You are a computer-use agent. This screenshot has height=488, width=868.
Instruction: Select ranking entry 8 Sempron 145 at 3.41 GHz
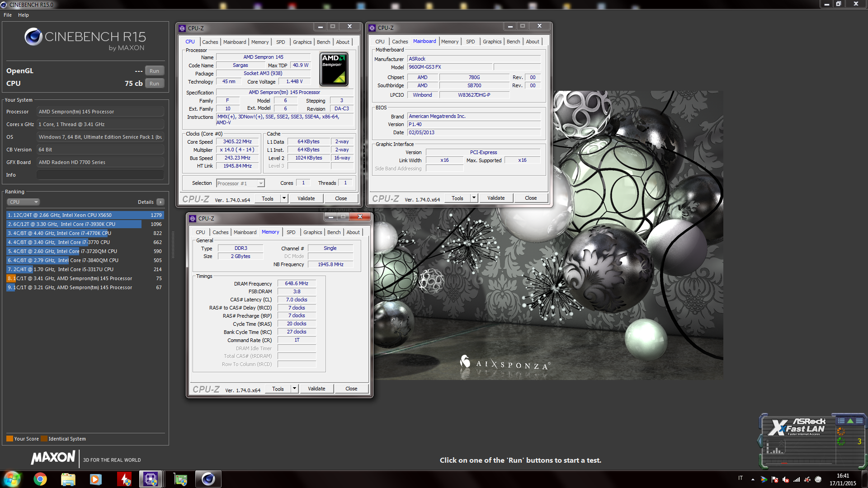coord(85,278)
